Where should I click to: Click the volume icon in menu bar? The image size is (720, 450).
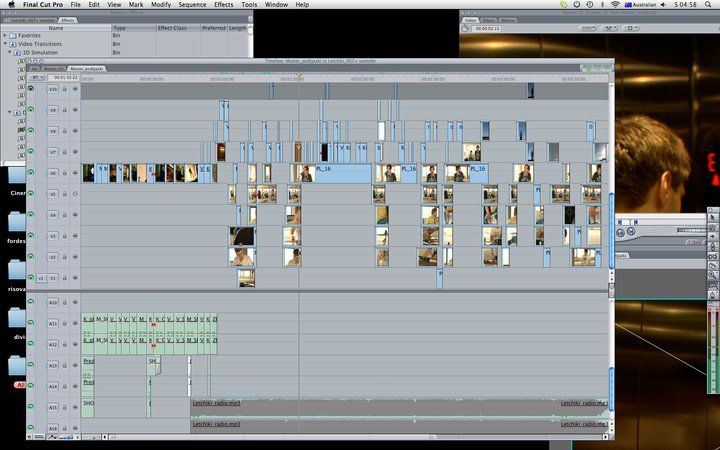pos(663,5)
